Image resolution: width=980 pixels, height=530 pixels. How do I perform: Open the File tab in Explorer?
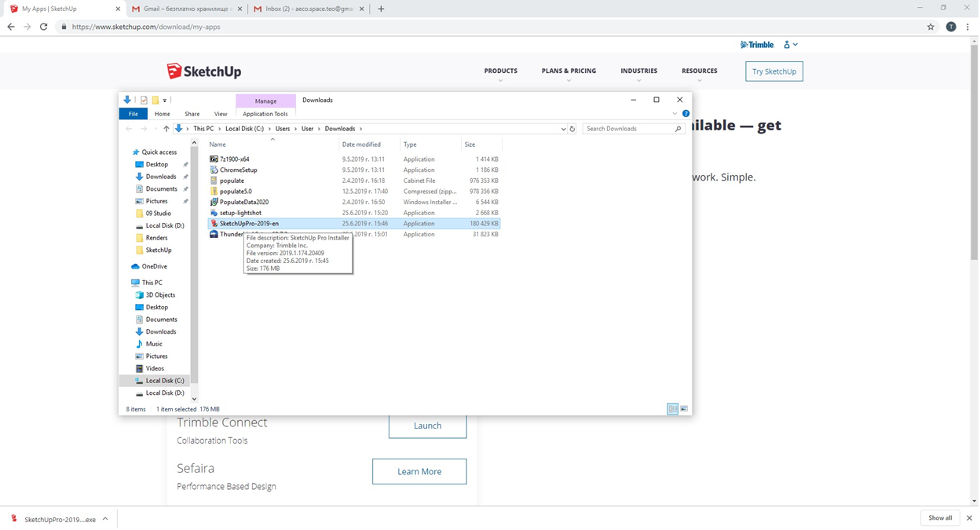point(133,114)
